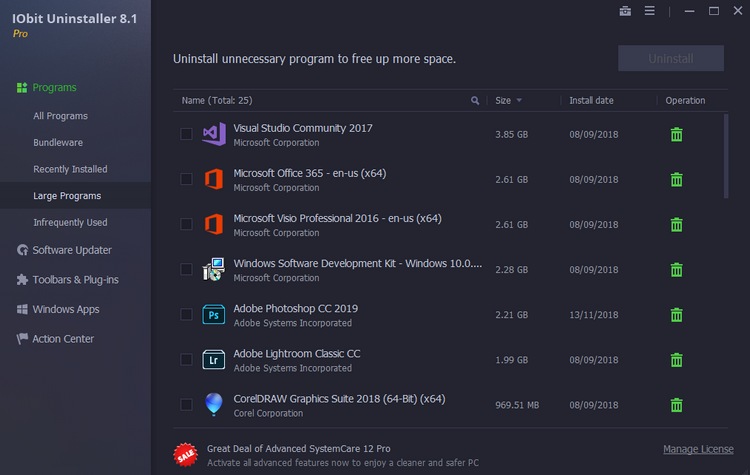Screen dimensions: 750x475
Task: Sort by the Name (Total: 25) header
Action: tap(217, 100)
